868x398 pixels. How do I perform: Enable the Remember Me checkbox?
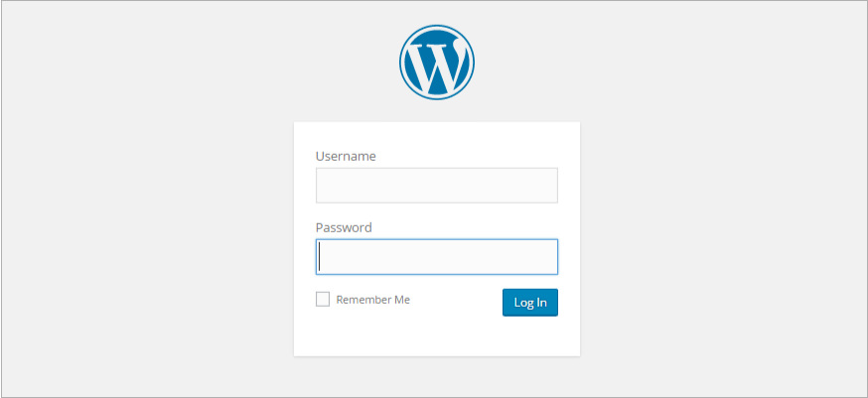pos(323,300)
